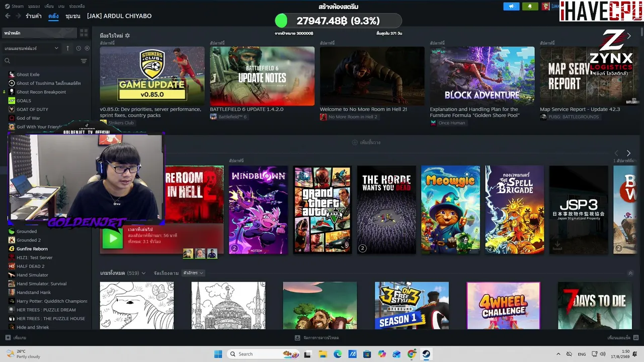The image size is (644, 362).
Task: Go to library Home button
Action: 39,33
